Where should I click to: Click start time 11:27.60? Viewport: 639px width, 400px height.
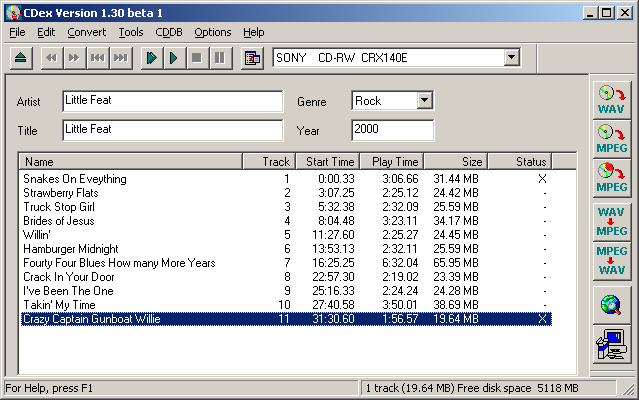click(x=333, y=235)
